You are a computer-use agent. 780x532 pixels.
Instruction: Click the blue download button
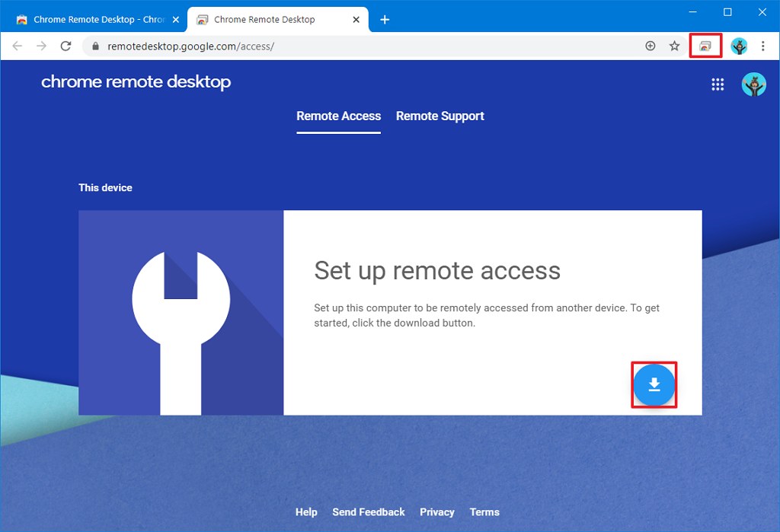654,385
